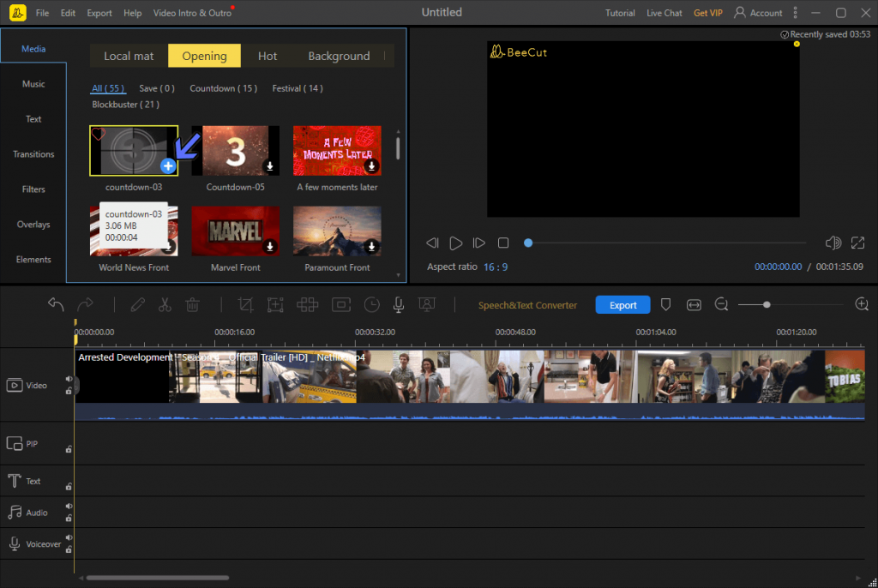The height and width of the screenshot is (588, 878).
Task: Open the Export menu
Action: click(x=99, y=13)
